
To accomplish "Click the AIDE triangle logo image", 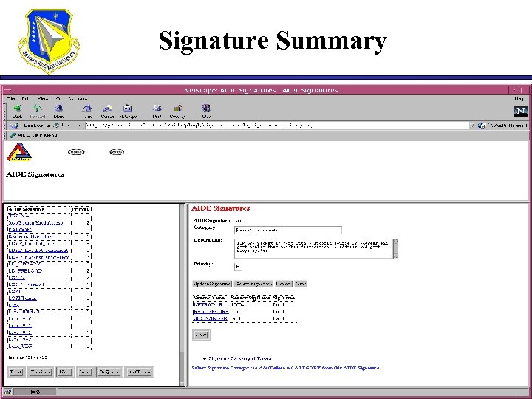I will point(19,151).
